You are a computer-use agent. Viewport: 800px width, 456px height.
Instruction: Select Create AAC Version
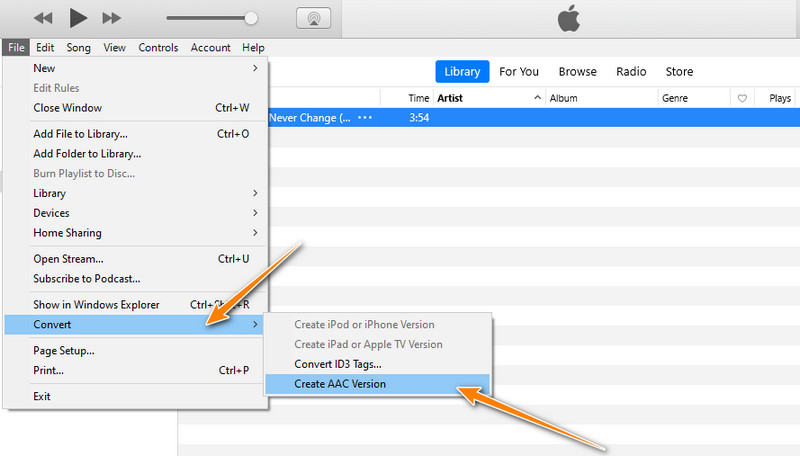point(340,384)
